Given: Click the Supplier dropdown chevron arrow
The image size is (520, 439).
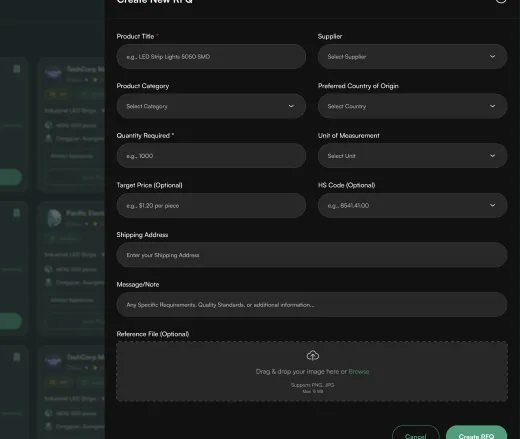Looking at the screenshot, I should [x=492, y=56].
